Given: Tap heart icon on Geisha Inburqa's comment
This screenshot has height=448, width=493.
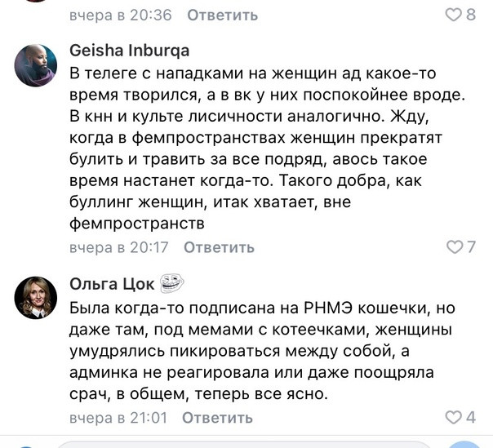Looking at the screenshot, I should tap(454, 246).
